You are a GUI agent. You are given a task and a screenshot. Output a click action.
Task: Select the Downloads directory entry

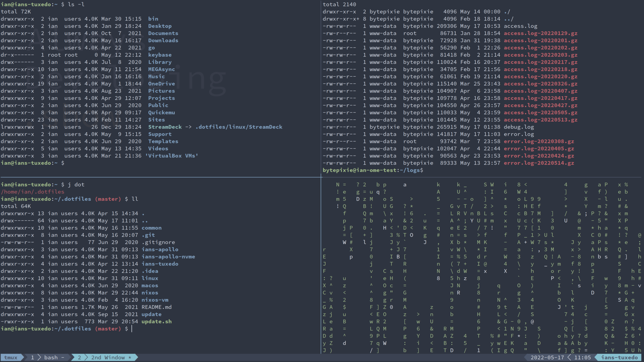coord(163,40)
